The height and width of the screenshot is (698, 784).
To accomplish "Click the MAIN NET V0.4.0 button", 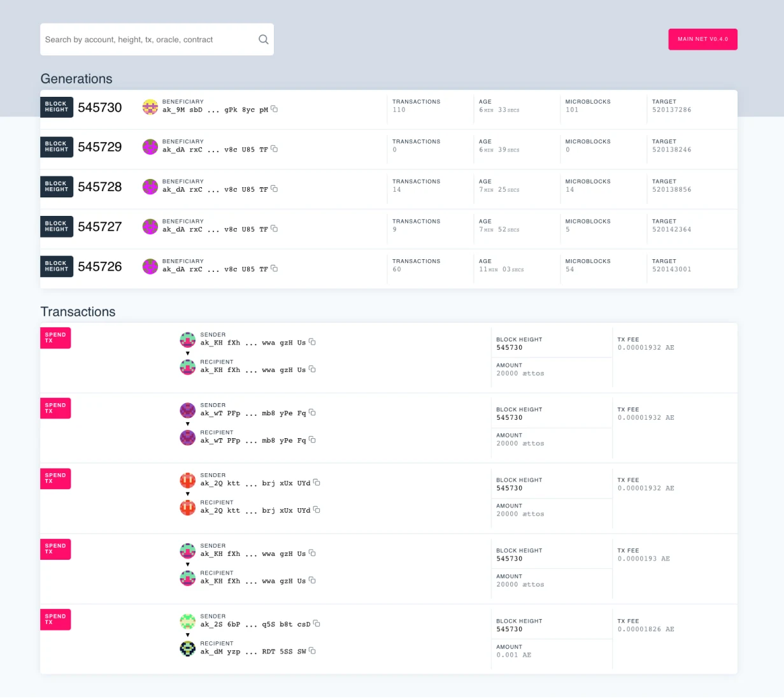I will tap(702, 39).
